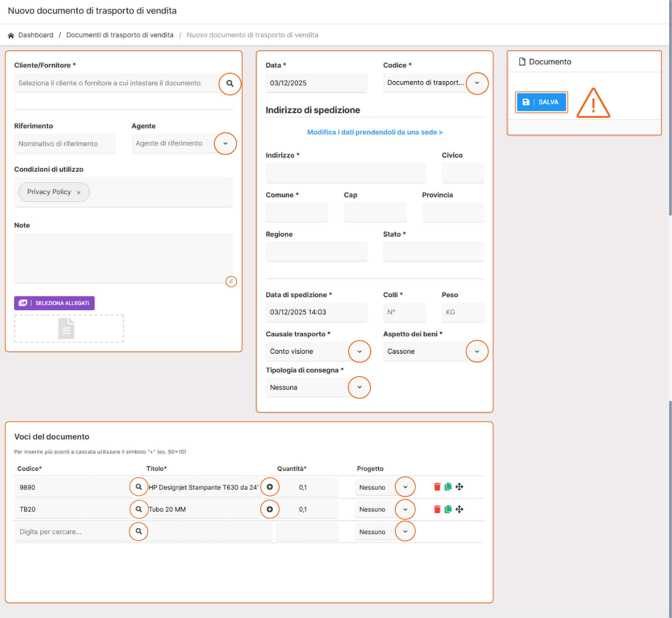The height and width of the screenshot is (618, 672).
Task: Go to Documenti di trasporto di vendita breadcrumb
Action: (x=120, y=35)
